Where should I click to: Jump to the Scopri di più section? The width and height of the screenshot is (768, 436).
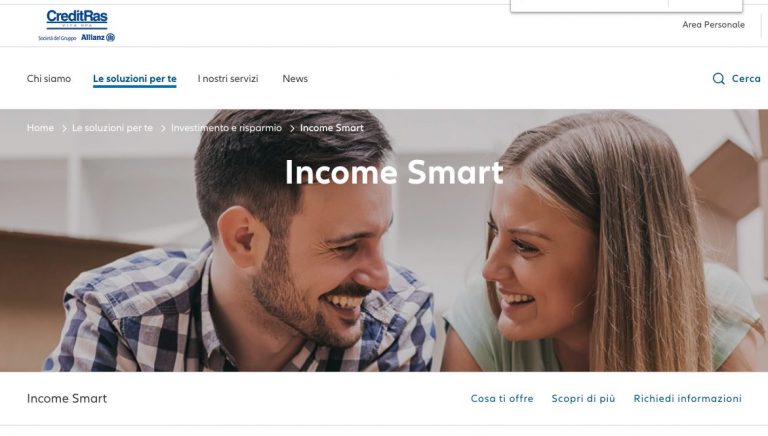click(583, 399)
